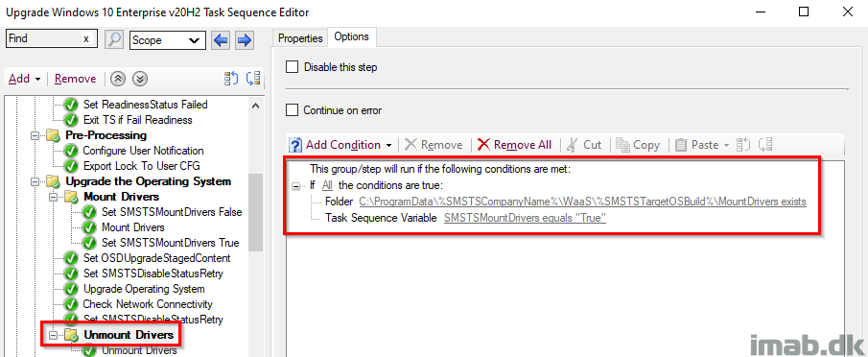868x357 pixels.
Task: Click folder icon of Pre-Processing group
Action: click(x=54, y=135)
